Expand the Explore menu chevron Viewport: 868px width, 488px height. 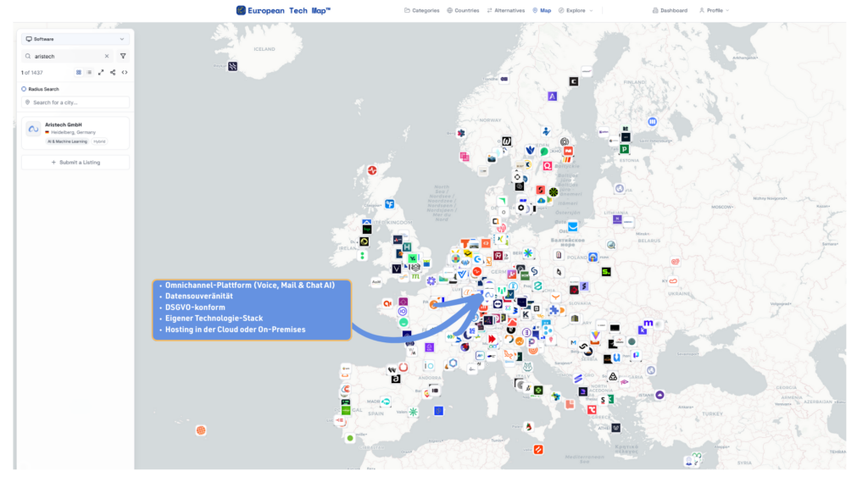click(x=591, y=10)
